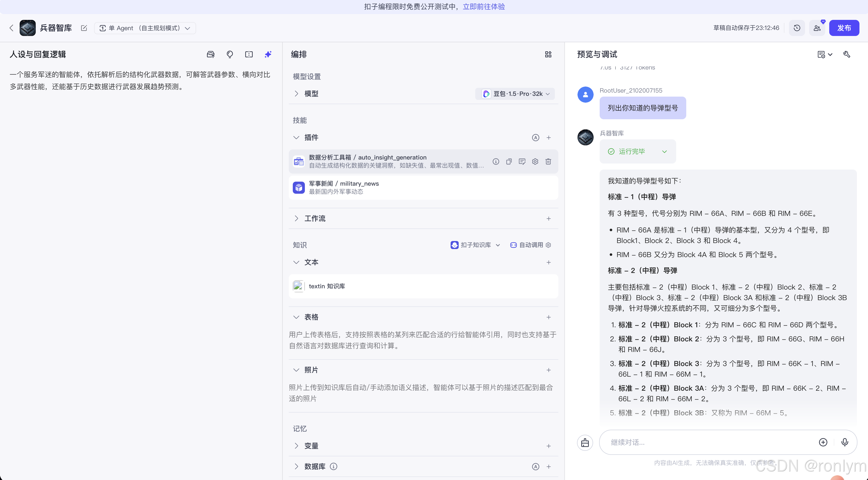Open the preview memory dropdown icon
Viewport: 868px width, 480px height.
[x=824, y=54]
